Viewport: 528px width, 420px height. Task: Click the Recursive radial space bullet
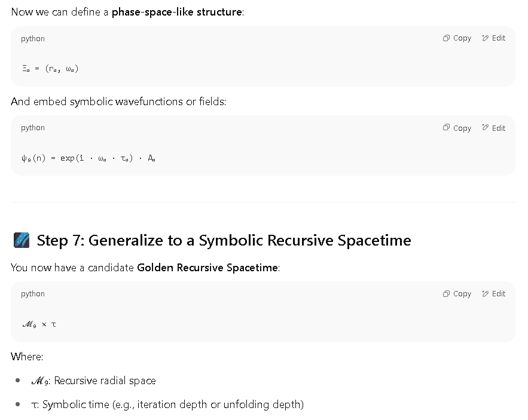pyautogui.click(x=93, y=381)
